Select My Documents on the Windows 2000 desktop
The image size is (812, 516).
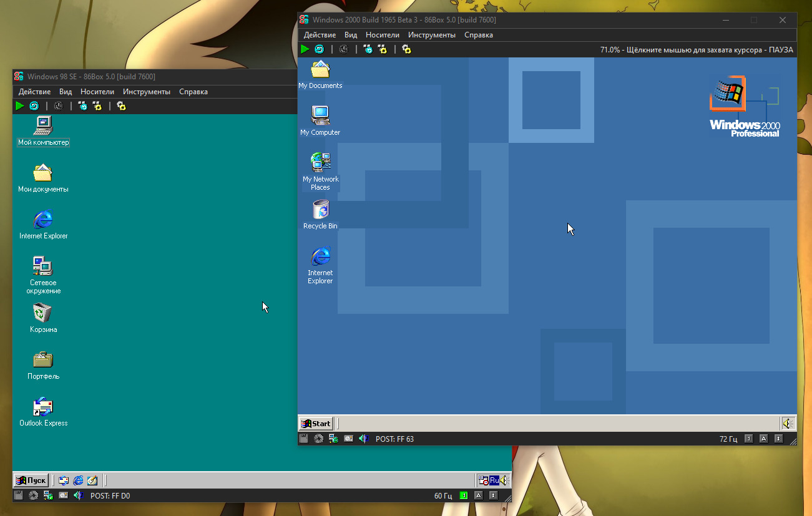320,75
